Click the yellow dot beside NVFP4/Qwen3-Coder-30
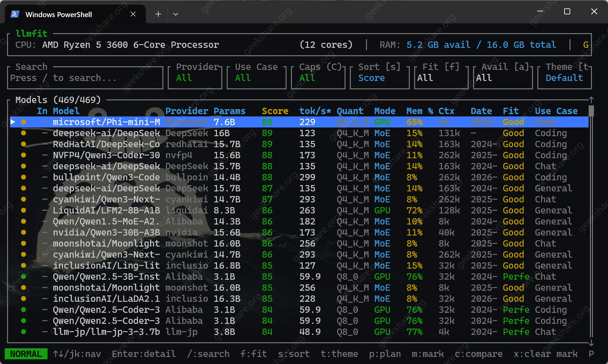Screen dimensions: 608x364 (23, 155)
